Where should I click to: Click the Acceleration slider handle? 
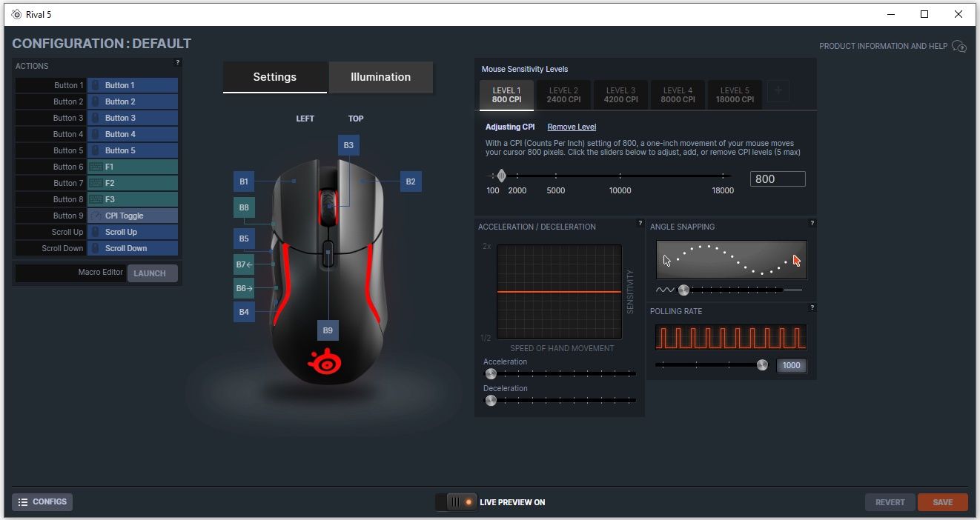[x=491, y=374]
